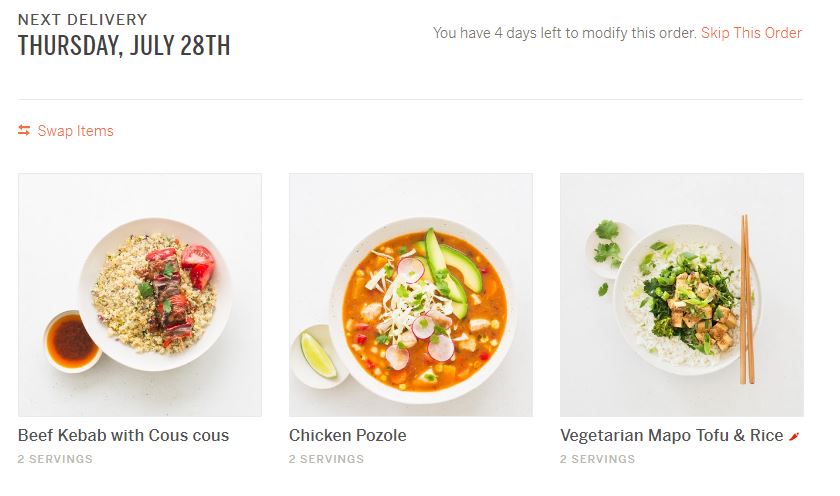Click the spicy chili pepper icon
Viewport: 840px width, 496px height.
point(794,436)
